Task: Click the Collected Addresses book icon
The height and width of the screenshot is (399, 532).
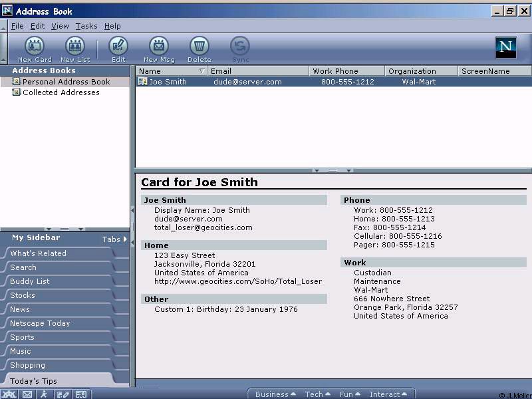Action: (16, 92)
